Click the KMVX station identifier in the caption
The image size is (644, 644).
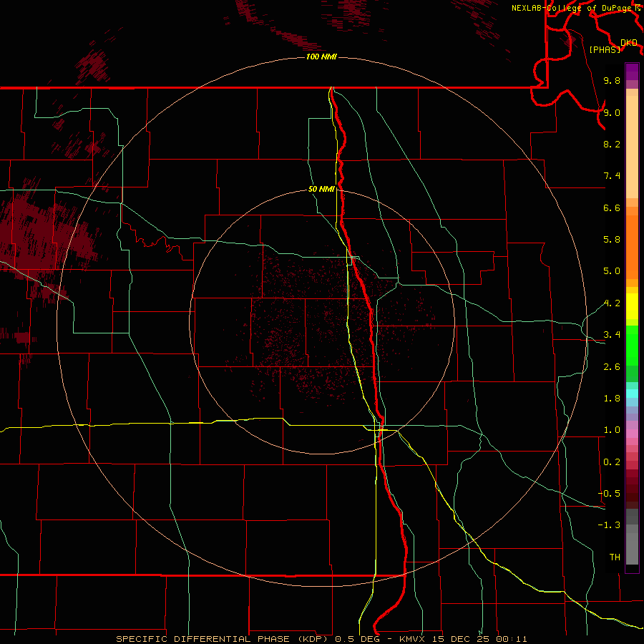(x=411, y=639)
